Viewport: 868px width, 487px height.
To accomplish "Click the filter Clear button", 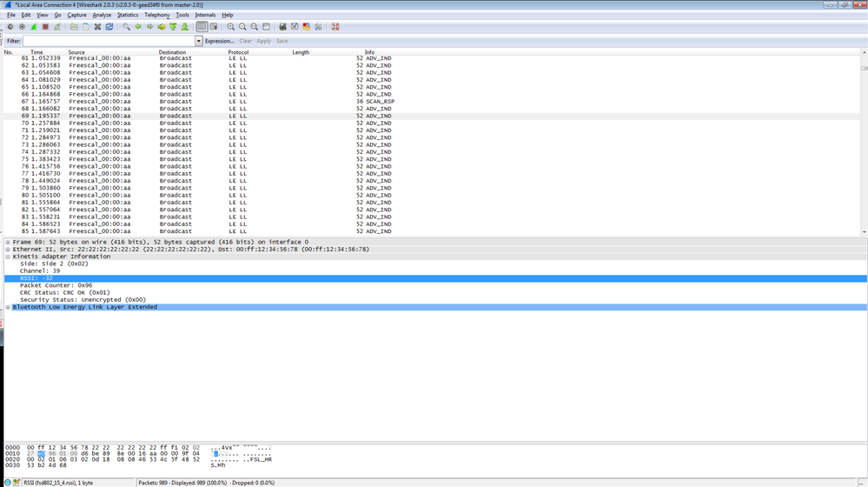I will [x=245, y=41].
